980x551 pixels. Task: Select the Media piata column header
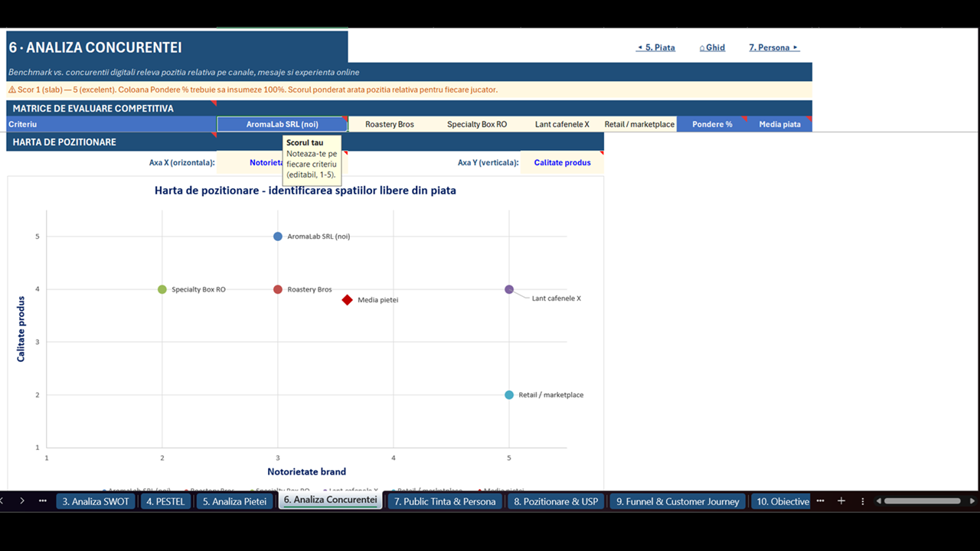[x=779, y=124]
